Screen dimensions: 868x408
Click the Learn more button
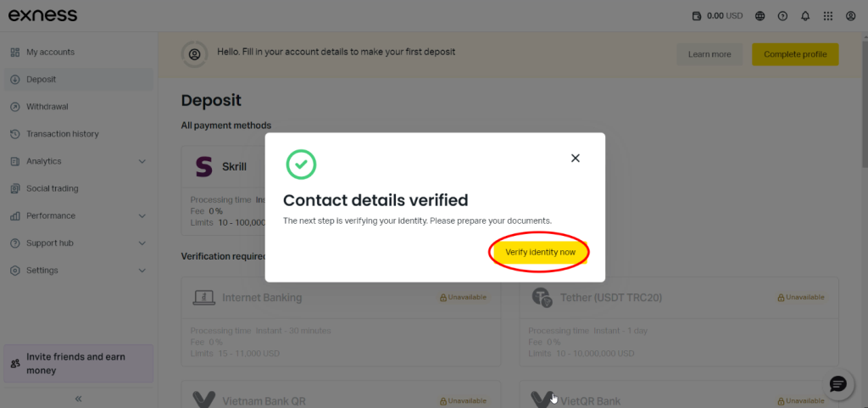709,54
